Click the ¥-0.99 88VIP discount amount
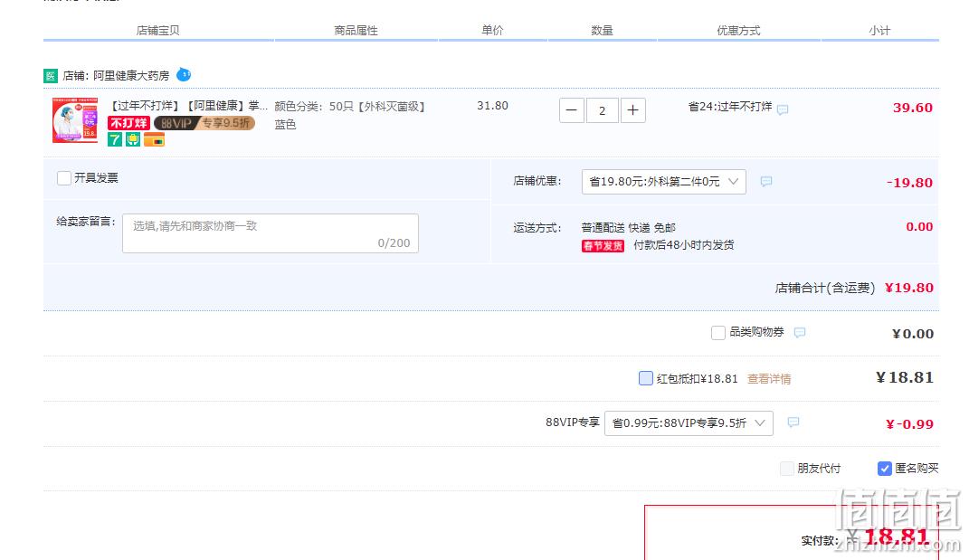The height and width of the screenshot is (560, 969). click(x=909, y=424)
